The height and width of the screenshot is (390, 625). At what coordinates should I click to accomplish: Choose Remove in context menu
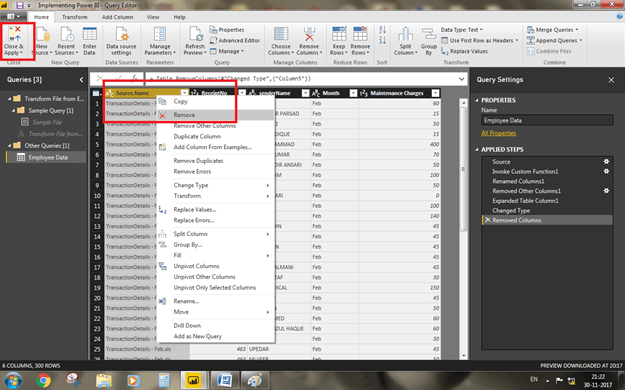tap(216, 115)
